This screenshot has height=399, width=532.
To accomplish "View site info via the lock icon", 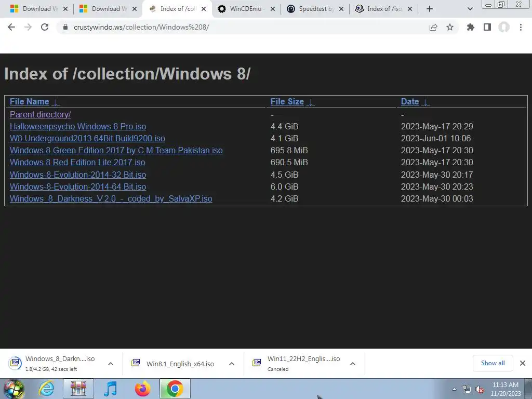I will [65, 27].
